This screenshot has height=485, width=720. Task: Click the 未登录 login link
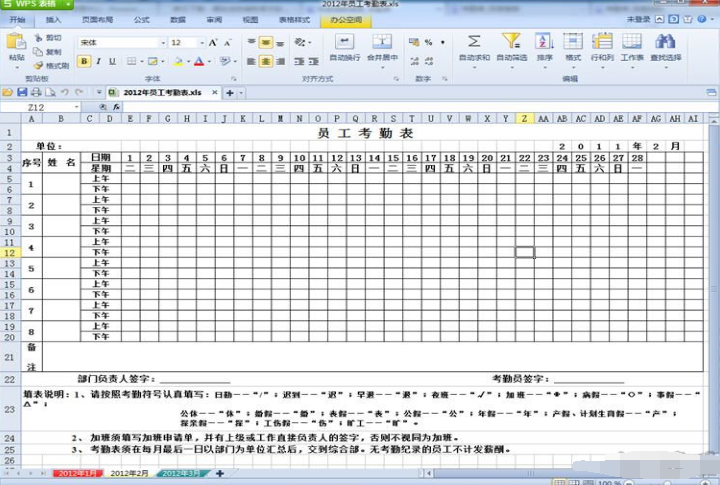tap(638, 19)
